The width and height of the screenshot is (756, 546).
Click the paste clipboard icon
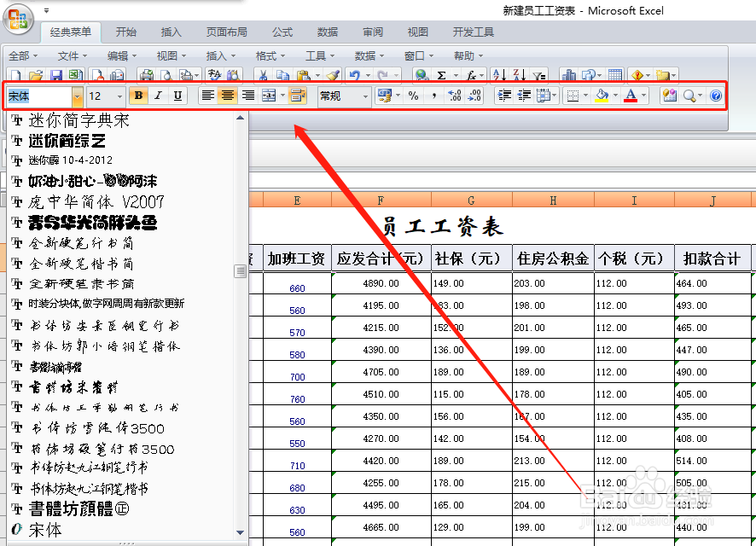point(303,75)
